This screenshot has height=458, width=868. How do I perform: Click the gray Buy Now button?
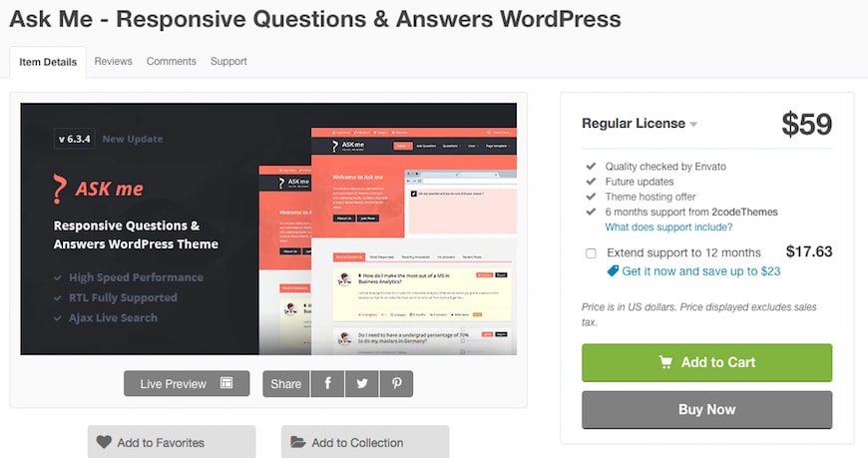(x=707, y=410)
